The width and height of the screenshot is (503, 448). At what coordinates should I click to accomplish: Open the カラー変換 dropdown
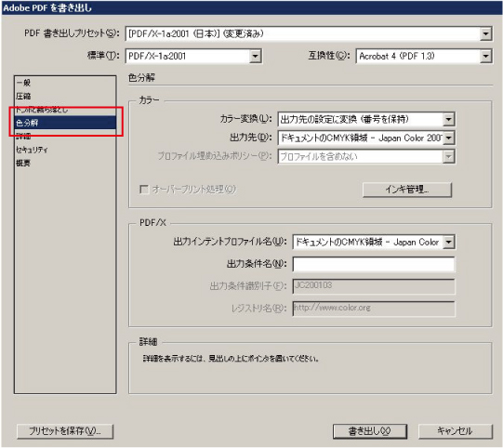(366, 120)
